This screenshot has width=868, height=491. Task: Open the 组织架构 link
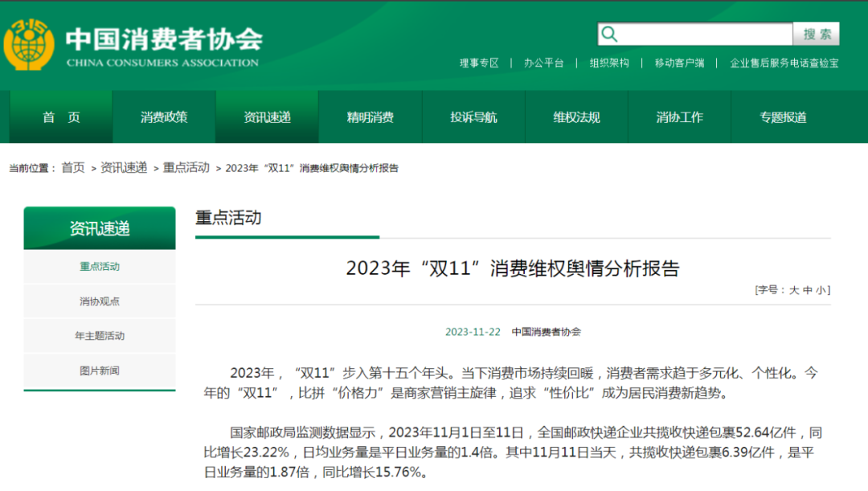click(x=609, y=63)
